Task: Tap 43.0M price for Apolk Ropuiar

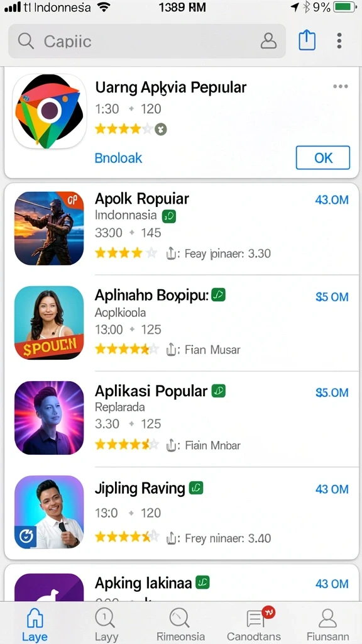Action: 332,199
